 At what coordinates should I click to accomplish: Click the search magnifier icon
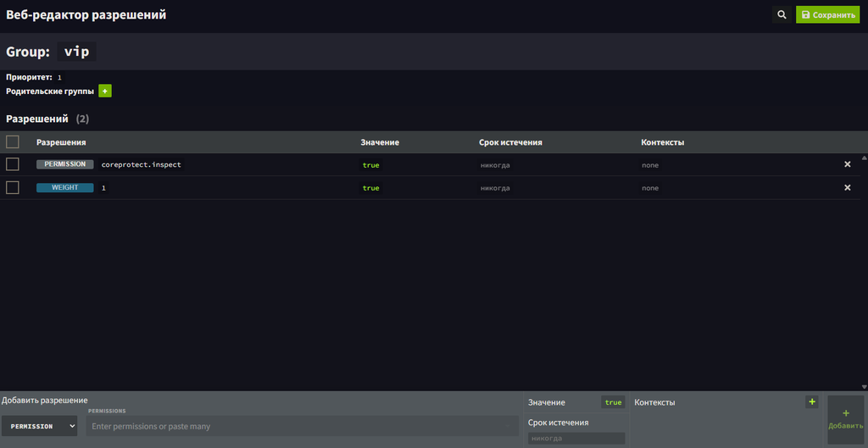coord(782,15)
